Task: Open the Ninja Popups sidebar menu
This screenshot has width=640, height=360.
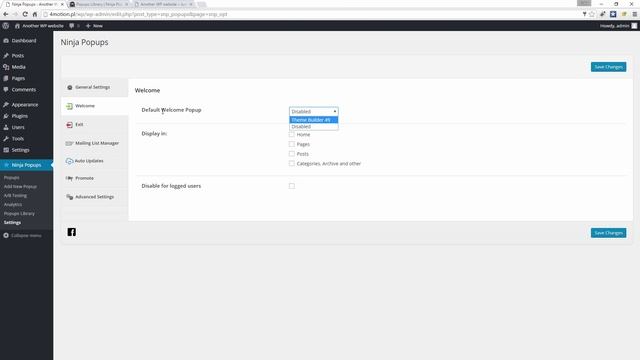Action: [x=27, y=165]
